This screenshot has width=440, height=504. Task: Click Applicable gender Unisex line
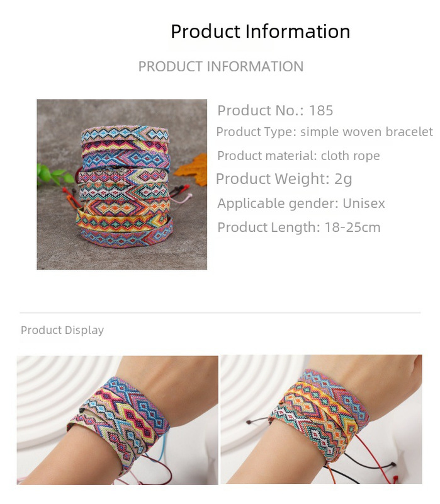click(x=301, y=203)
